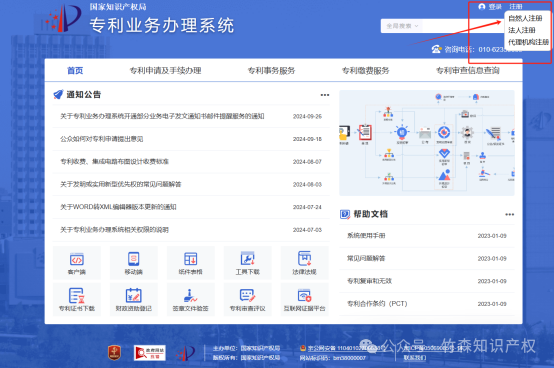The height and width of the screenshot is (368, 554).
Task: Open 常见问题解答 help document
Action: tap(427, 258)
